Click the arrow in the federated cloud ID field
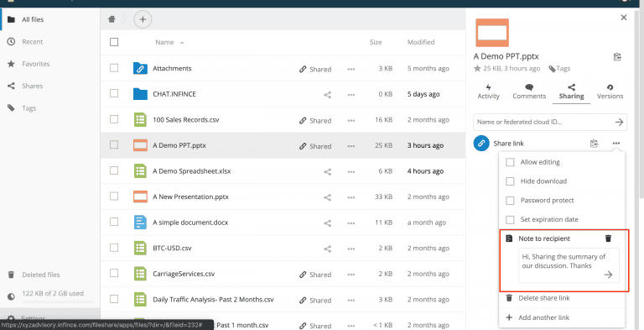The width and height of the screenshot is (644, 330). (x=619, y=122)
